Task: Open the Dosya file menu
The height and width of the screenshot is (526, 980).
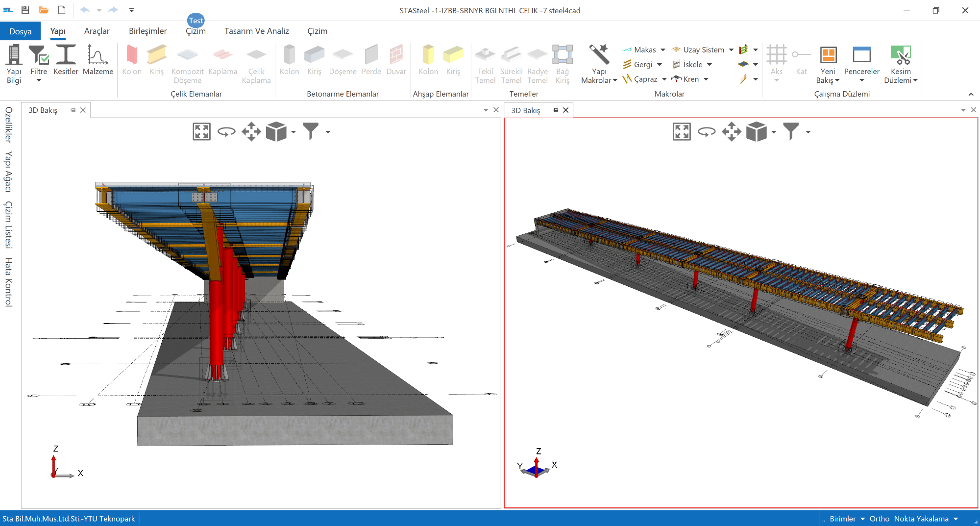Action: [20, 31]
